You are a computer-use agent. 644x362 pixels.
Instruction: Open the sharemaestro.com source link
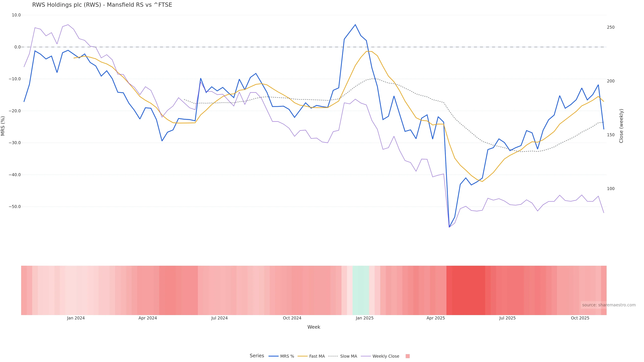[608, 305]
